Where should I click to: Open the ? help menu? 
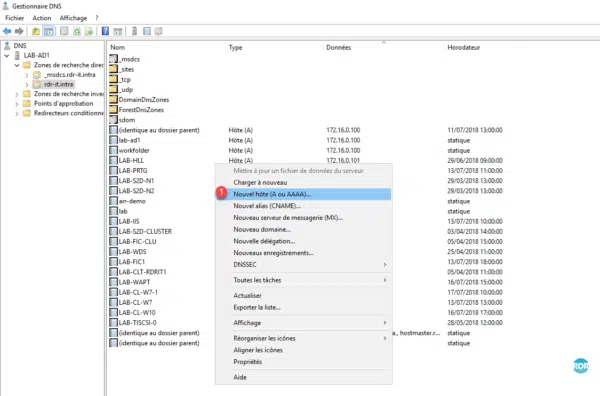[x=97, y=18]
